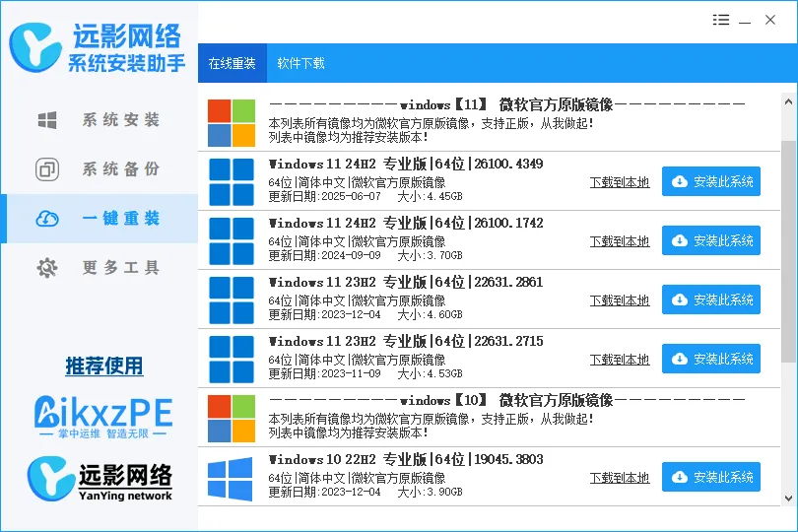Click the 更新日期:2025-06-07 text

pos(324,196)
